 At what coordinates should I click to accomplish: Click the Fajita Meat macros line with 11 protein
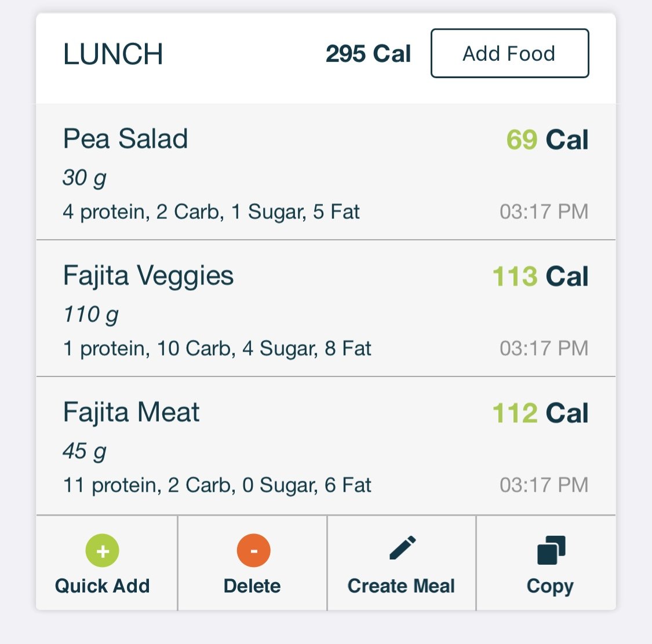(x=217, y=485)
